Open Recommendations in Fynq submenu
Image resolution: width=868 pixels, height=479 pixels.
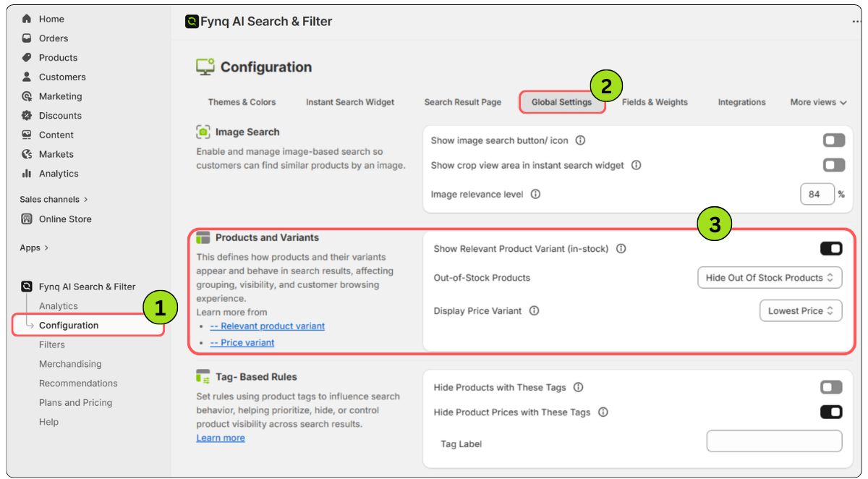point(78,383)
